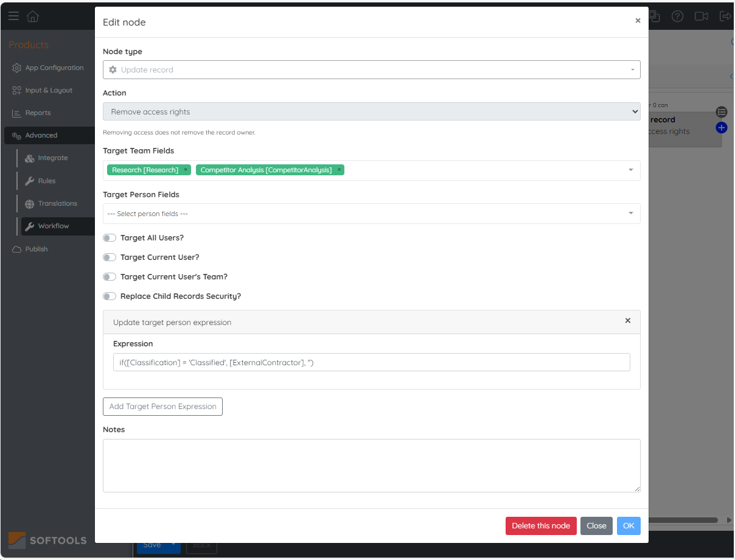735x560 pixels.
Task: Click Add Target Person Expression button
Action: tap(162, 407)
